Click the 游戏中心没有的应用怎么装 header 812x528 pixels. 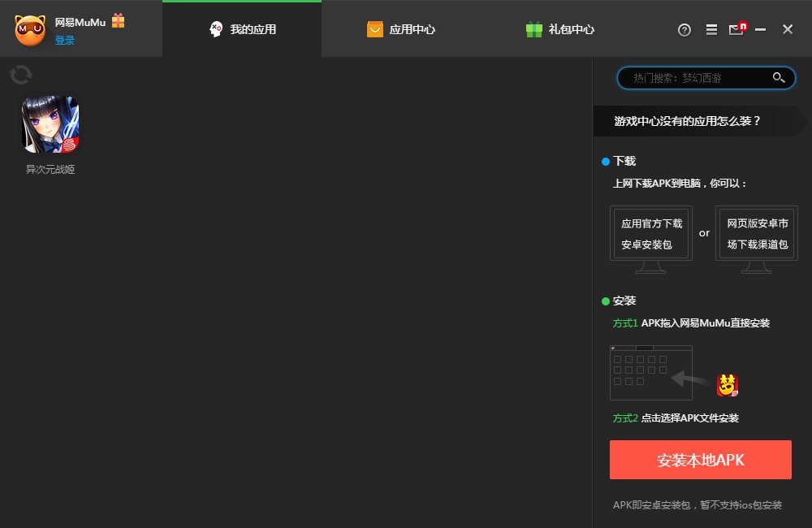coord(687,121)
